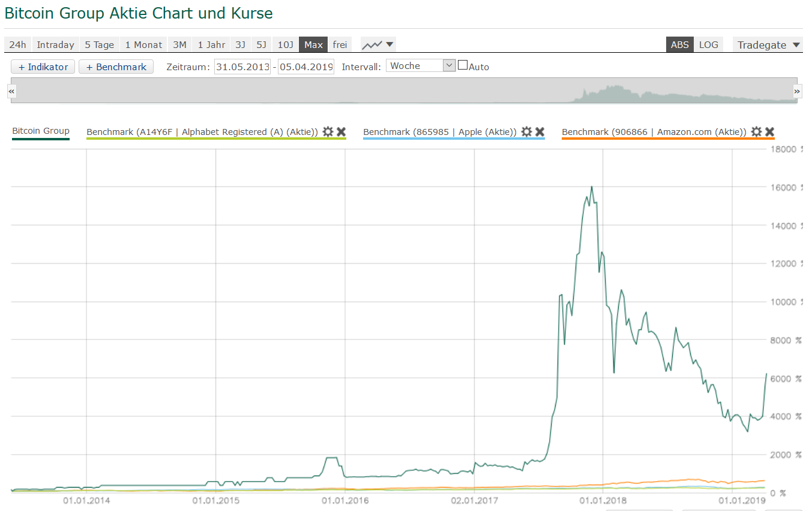Select the 24h time range tab
812x511 pixels.
[18, 44]
